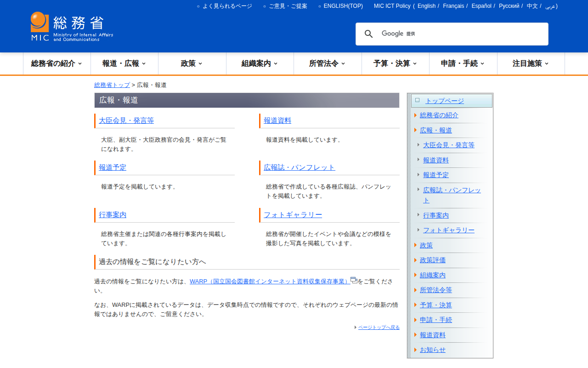Image resolution: width=588 pixels, height=368 pixels.
Task: Click the search magnifier icon
Action: tap(368, 34)
